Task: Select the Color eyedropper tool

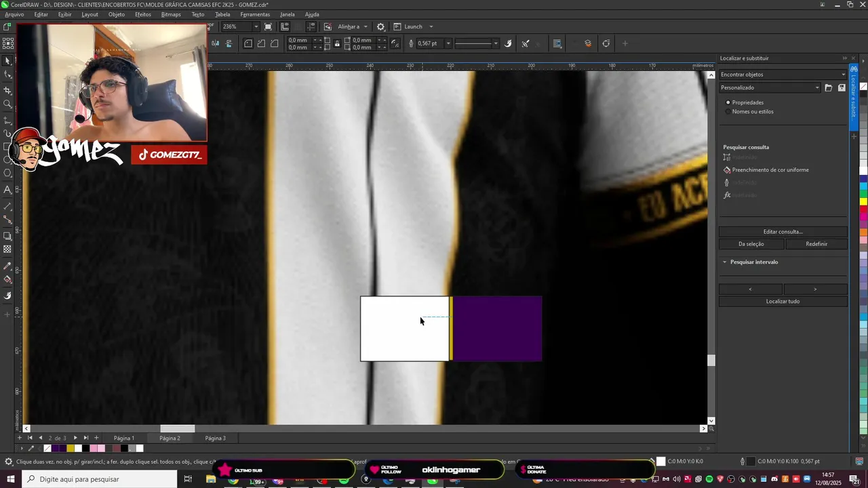Action: [x=8, y=266]
